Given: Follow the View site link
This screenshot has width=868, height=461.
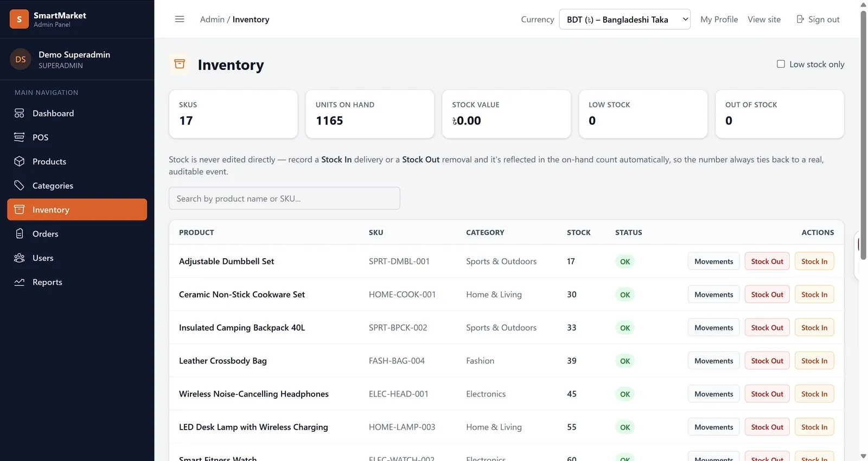Looking at the screenshot, I should 764,20.
